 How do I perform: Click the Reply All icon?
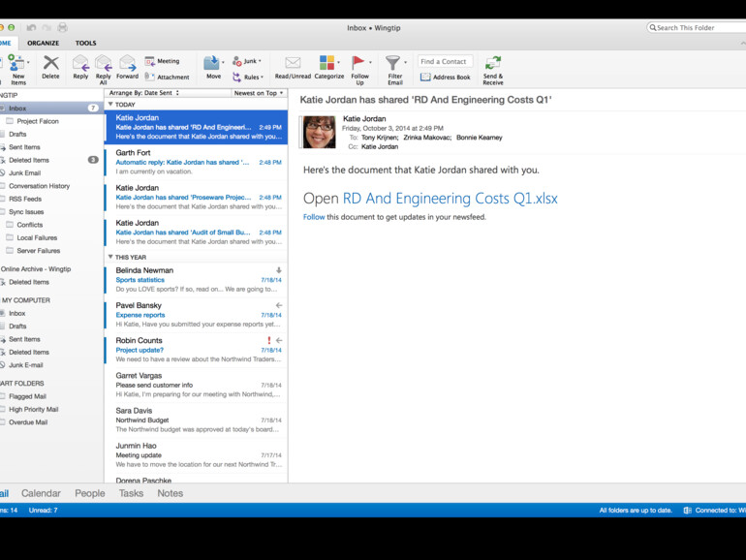point(104,63)
